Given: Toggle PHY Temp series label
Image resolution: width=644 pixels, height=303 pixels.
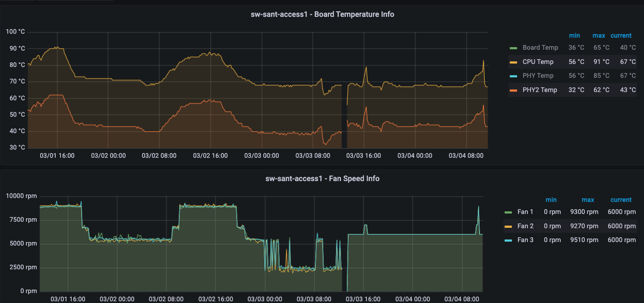Looking at the screenshot, I should (x=538, y=76).
